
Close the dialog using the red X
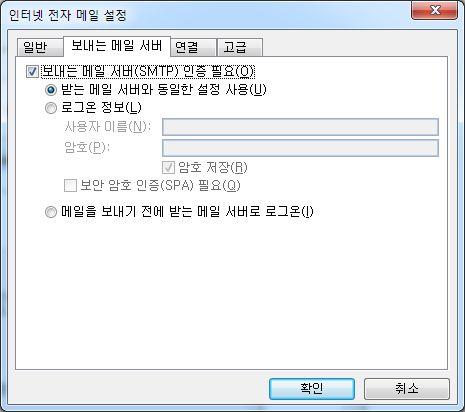pos(435,11)
